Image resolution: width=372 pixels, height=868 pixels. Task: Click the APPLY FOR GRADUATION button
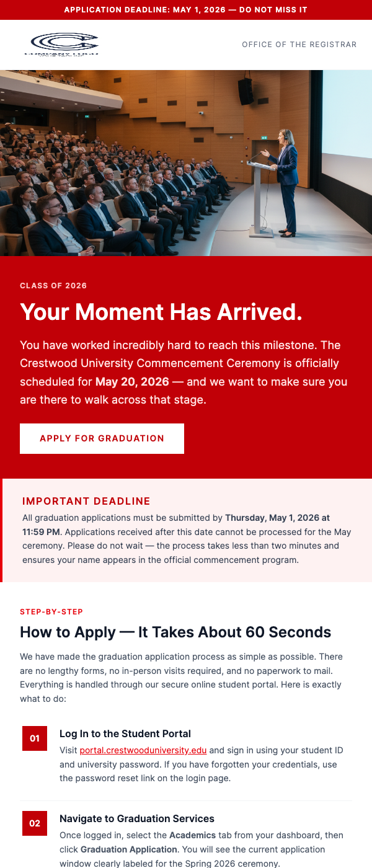[x=102, y=438]
